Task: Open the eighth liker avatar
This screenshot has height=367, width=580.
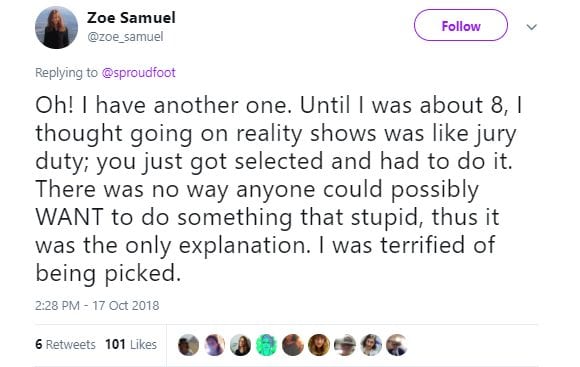Action: 371,345
